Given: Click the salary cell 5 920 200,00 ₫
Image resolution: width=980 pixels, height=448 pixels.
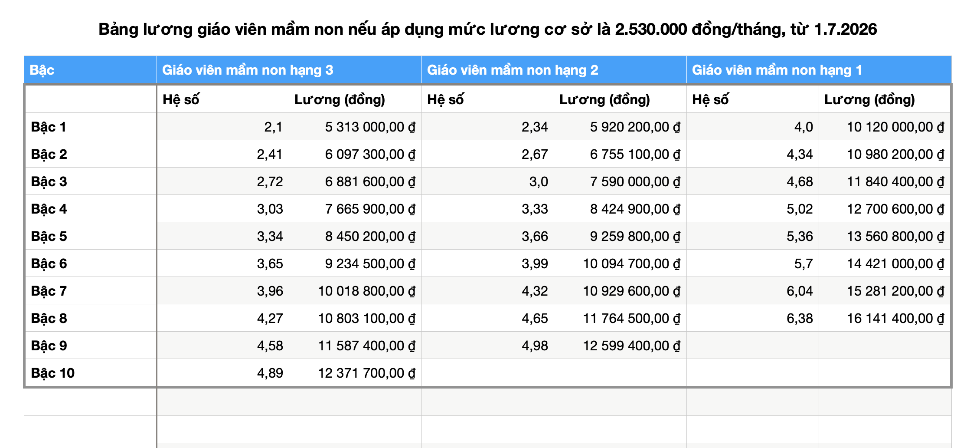Looking at the screenshot, I should [x=620, y=127].
